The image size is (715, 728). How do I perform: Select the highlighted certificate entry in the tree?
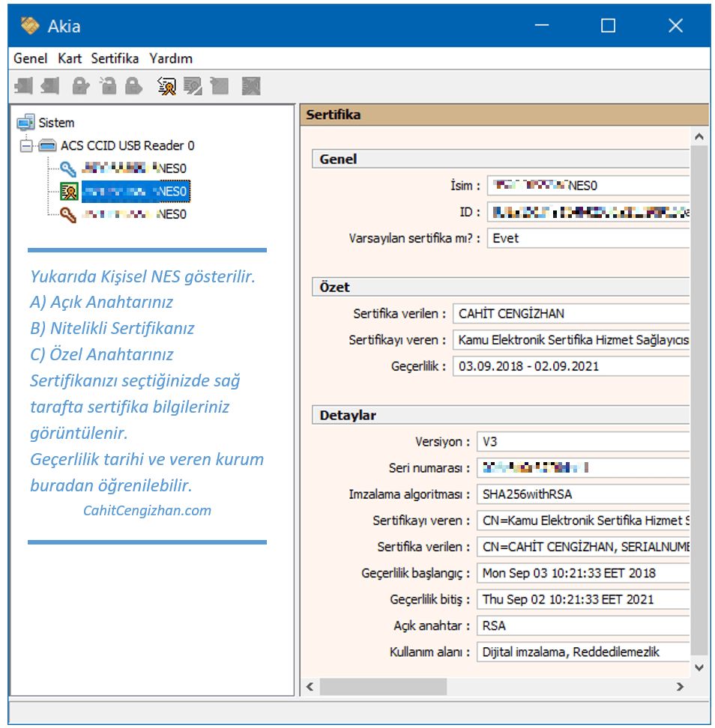coord(135,192)
